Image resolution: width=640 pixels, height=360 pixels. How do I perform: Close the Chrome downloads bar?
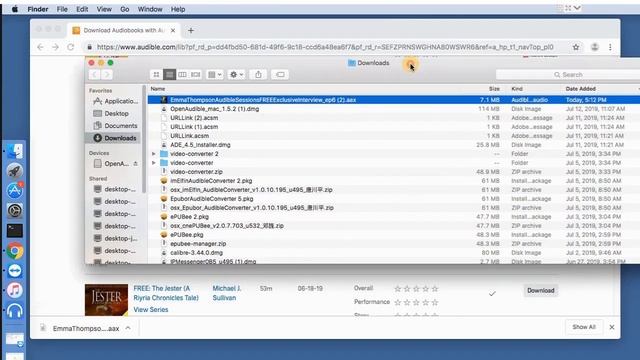[x=611, y=327]
